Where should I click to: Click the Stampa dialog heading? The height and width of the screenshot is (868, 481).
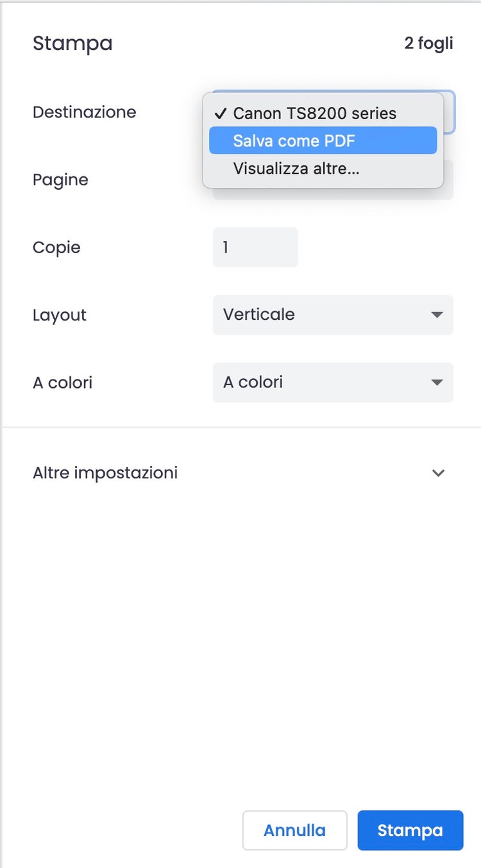pos(72,44)
